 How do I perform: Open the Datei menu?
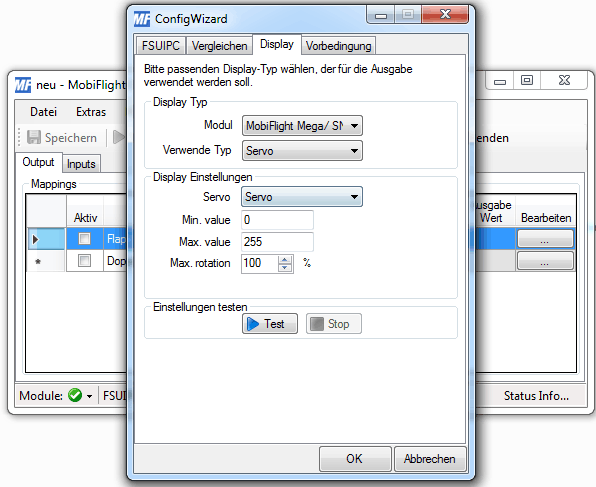(x=43, y=112)
